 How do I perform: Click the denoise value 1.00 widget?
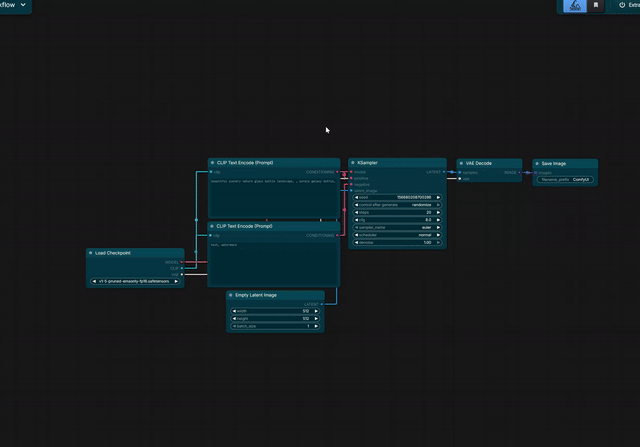coord(397,243)
